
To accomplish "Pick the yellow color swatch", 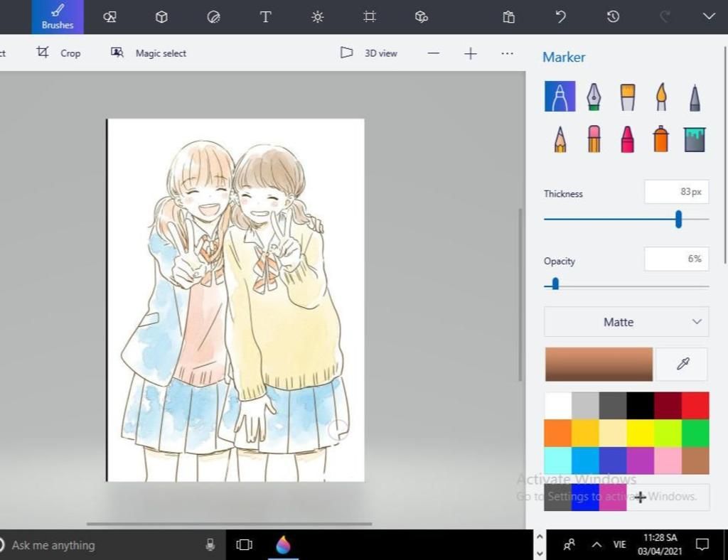I will 641,433.
